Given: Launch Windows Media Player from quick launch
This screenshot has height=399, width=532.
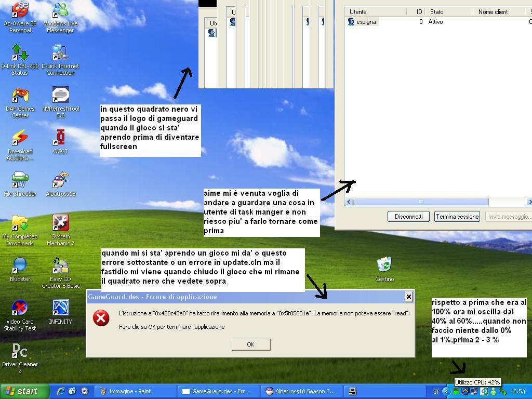Looking at the screenshot, I should [x=85, y=391].
